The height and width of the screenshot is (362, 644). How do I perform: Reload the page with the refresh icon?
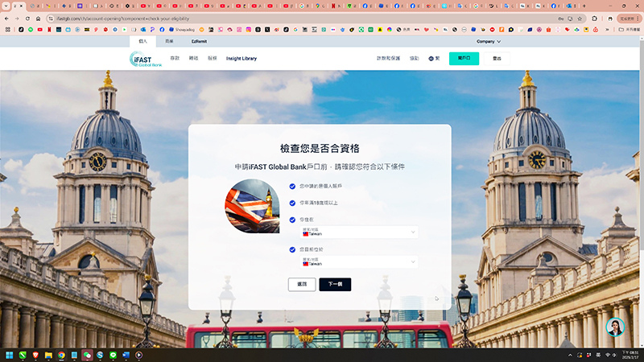[x=27, y=19]
